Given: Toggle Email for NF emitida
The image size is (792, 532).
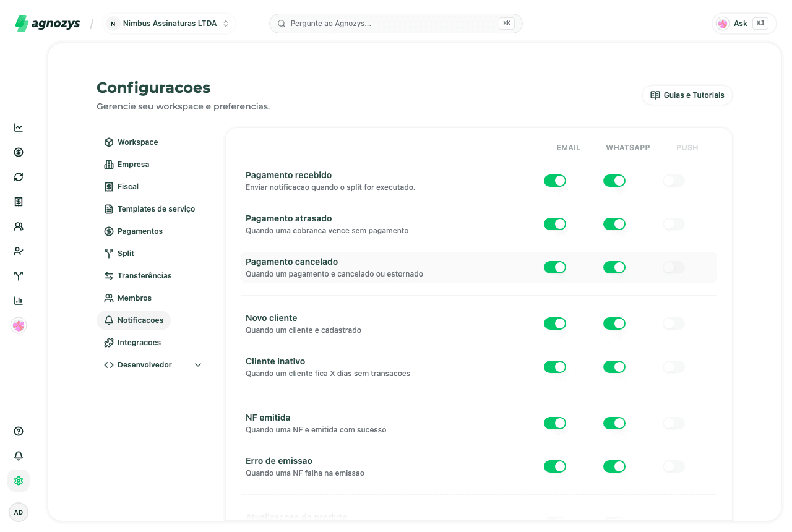Looking at the screenshot, I should click(555, 423).
